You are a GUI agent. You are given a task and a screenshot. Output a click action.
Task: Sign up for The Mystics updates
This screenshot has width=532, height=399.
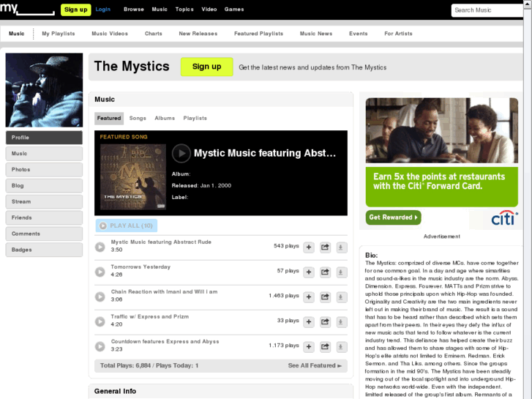206,67
